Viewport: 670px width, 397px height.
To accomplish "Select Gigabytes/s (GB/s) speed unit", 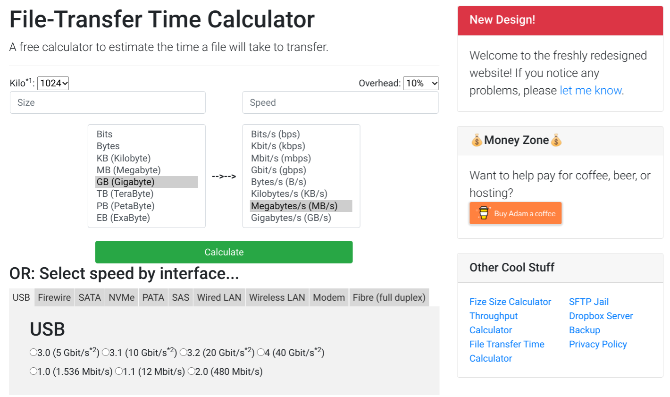I will [301, 218].
